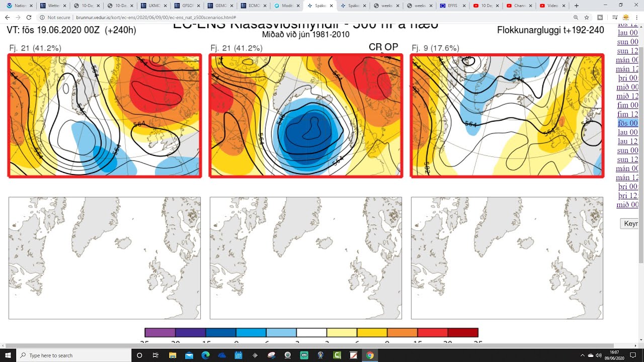
Task: Open the zoom magnifier icon in address bar
Action: tap(576, 17)
